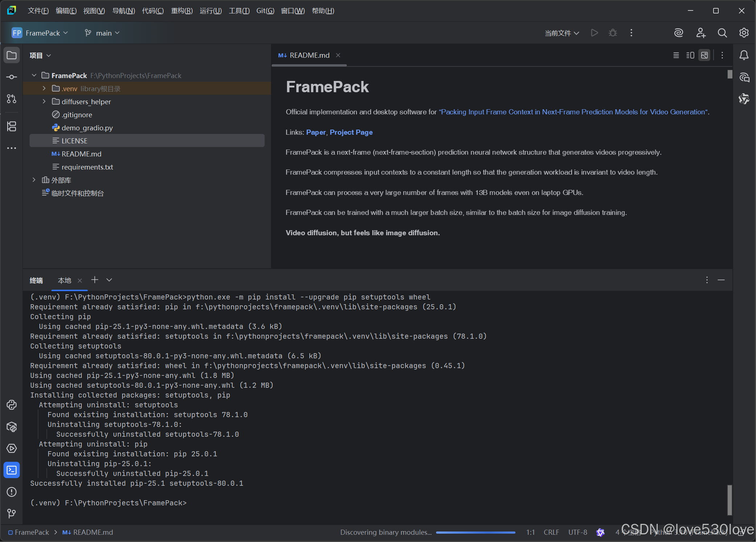The image size is (756, 542).
Task: Switch README to editor and preview view
Action: point(690,55)
